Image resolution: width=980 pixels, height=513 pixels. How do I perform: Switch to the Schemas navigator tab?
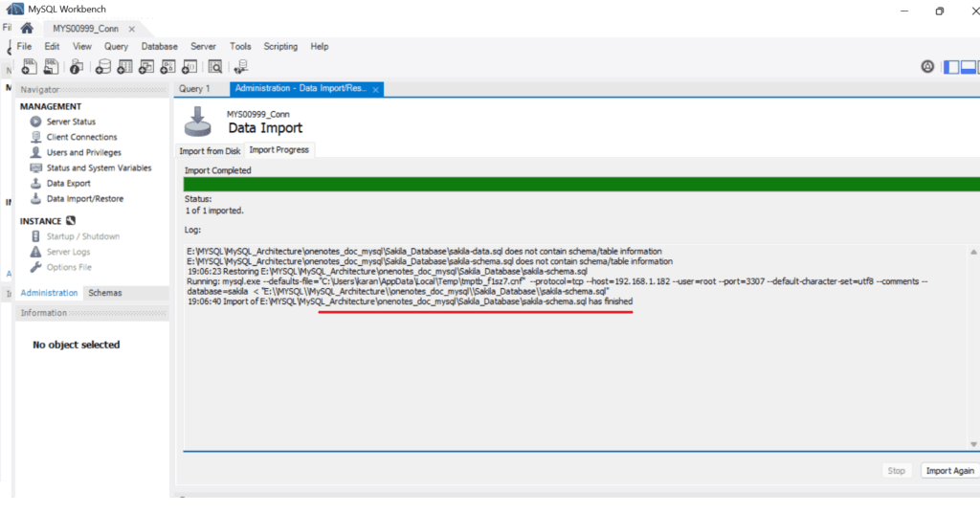pos(105,293)
